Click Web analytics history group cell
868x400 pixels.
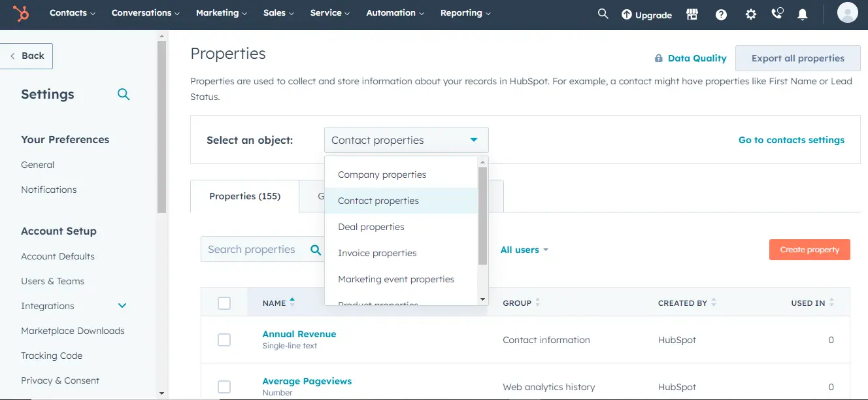pos(549,387)
